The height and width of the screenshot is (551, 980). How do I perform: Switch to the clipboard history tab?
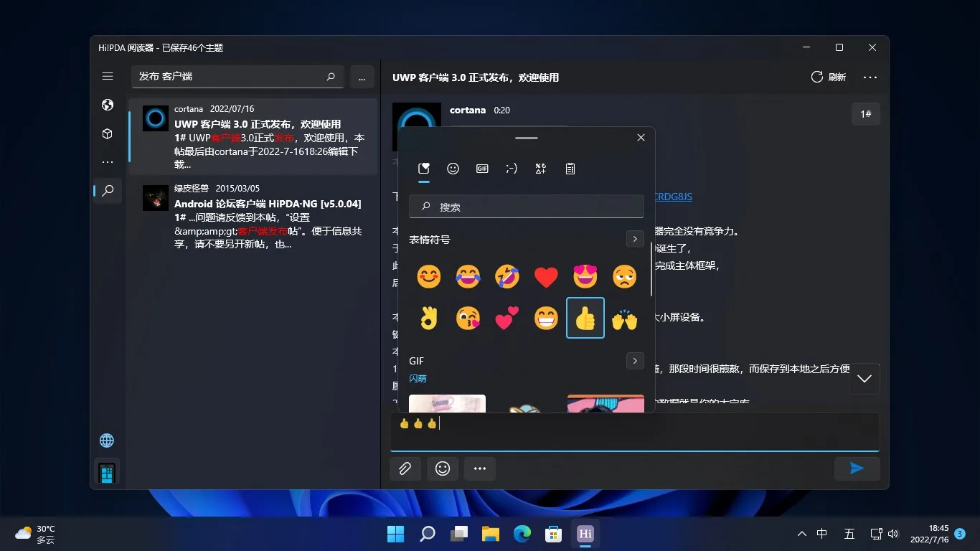(570, 169)
